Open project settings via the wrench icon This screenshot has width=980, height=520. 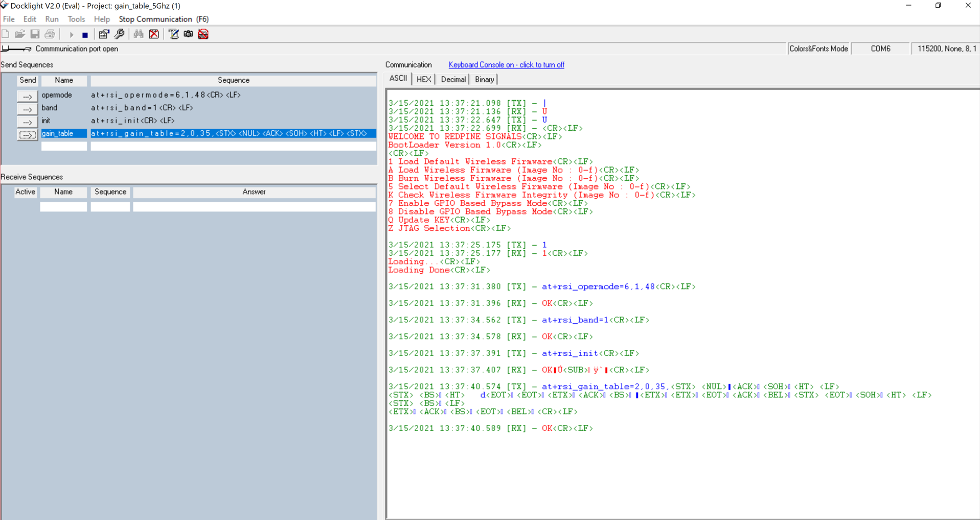click(119, 34)
